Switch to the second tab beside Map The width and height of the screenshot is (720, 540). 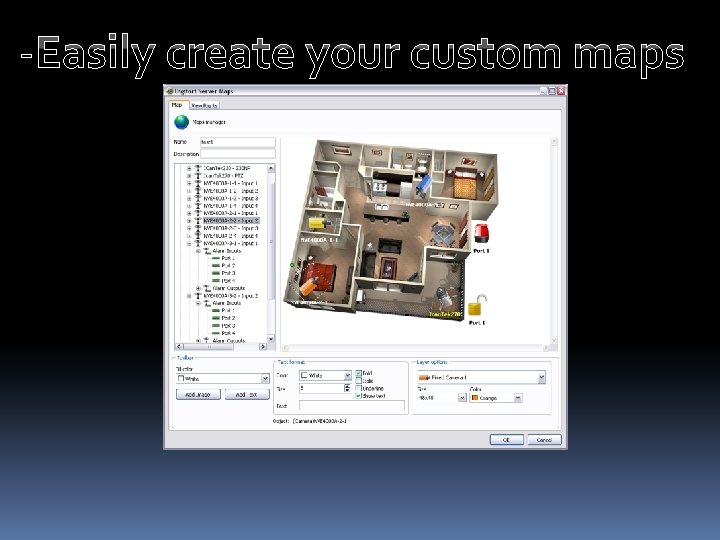[x=204, y=106]
